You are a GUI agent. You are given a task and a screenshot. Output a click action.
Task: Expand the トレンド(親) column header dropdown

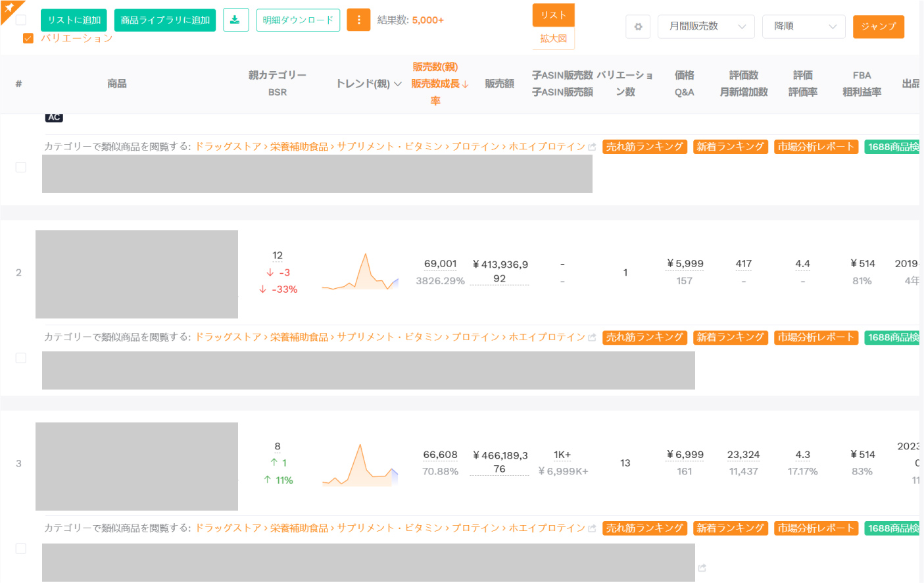click(397, 84)
